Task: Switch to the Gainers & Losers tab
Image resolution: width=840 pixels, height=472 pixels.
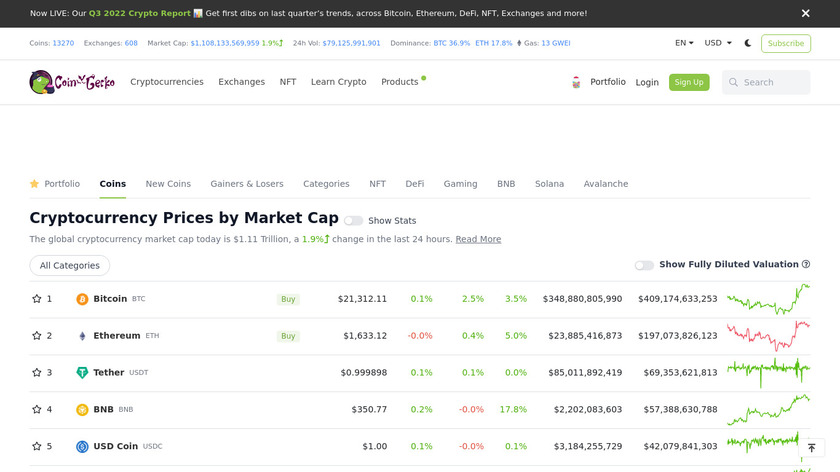Action: click(x=247, y=184)
